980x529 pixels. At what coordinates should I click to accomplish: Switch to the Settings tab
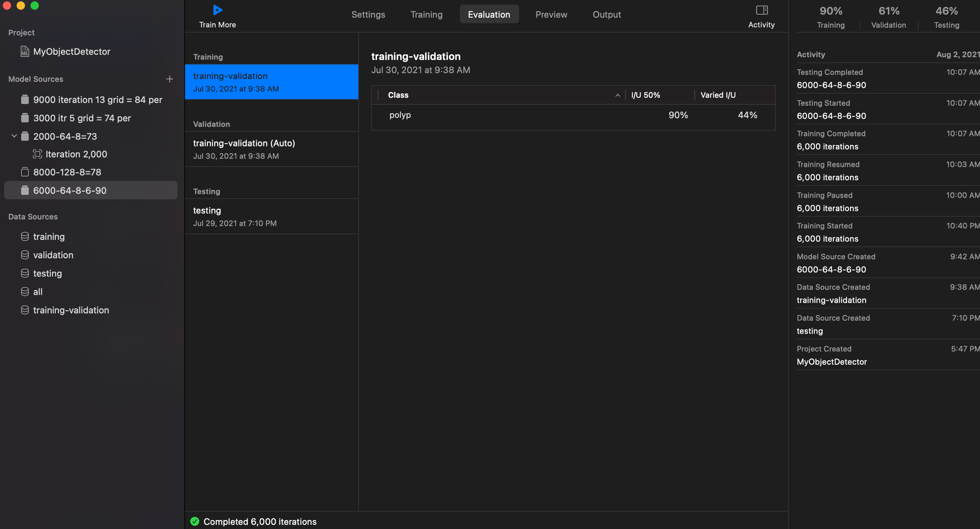coord(368,15)
